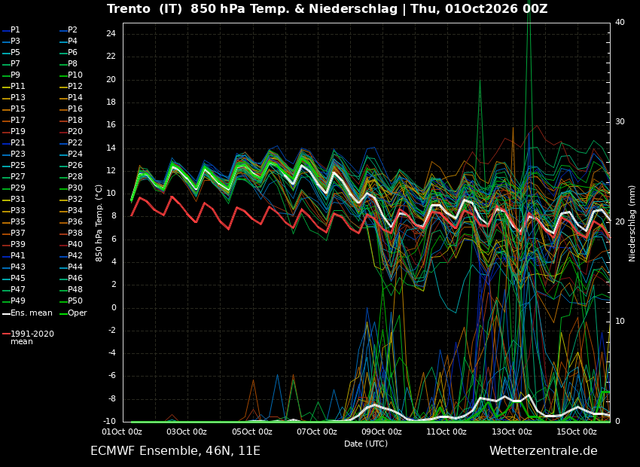
Task: Click the "01Oct 00z" date tick label
Action: [x=122, y=432]
